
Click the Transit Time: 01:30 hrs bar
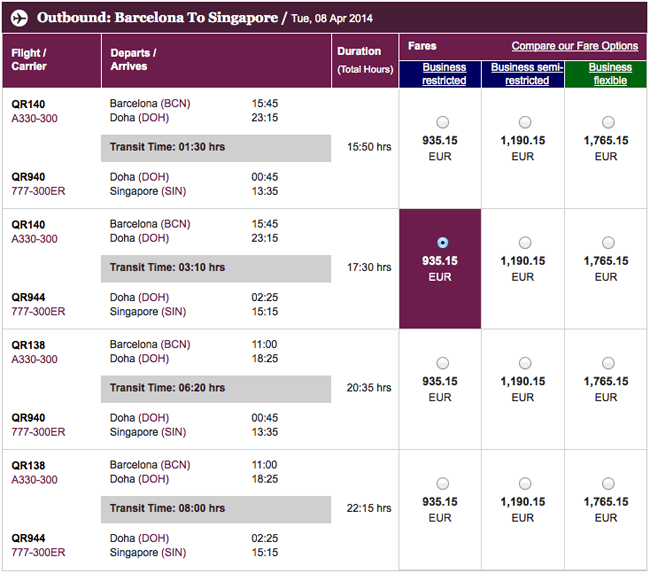click(216, 148)
